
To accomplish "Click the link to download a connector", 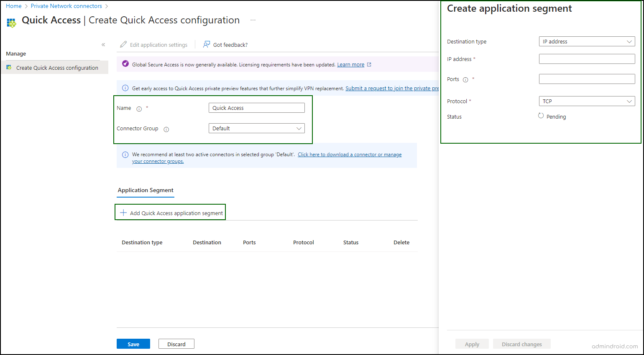I will [x=349, y=154].
